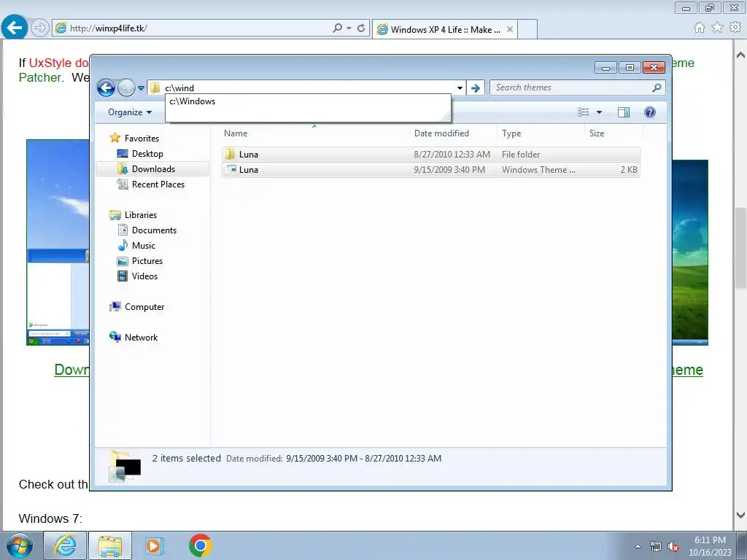Screen dimensions: 747x560
Task: Open the Organize menu
Action: (x=130, y=112)
